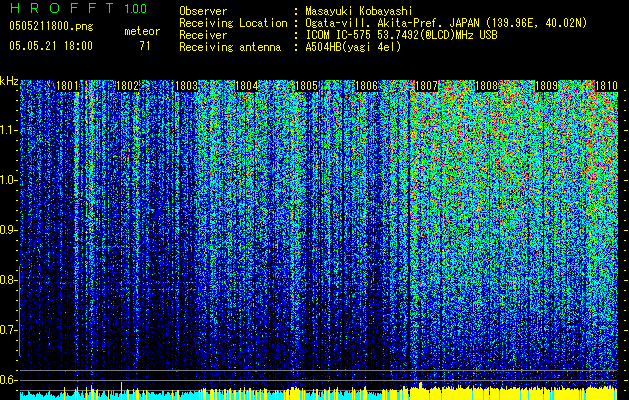Click the Receiver label

203,35
